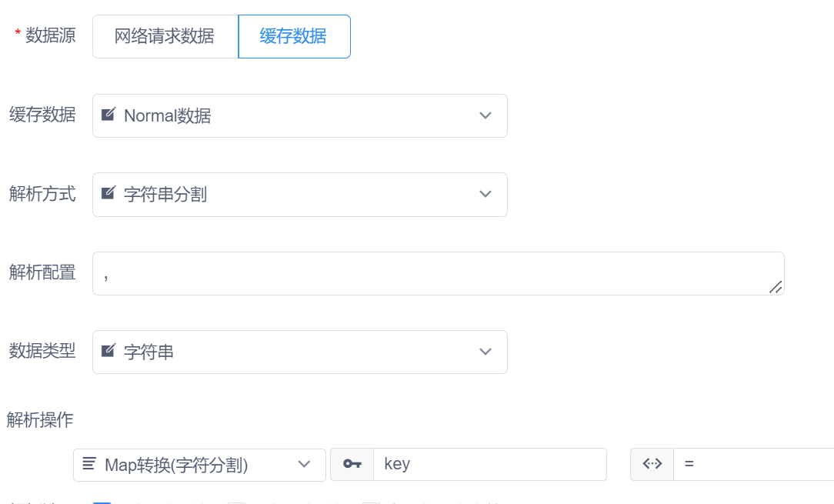Open Map转换(字符分割) dropdown via chevron

[305, 464]
